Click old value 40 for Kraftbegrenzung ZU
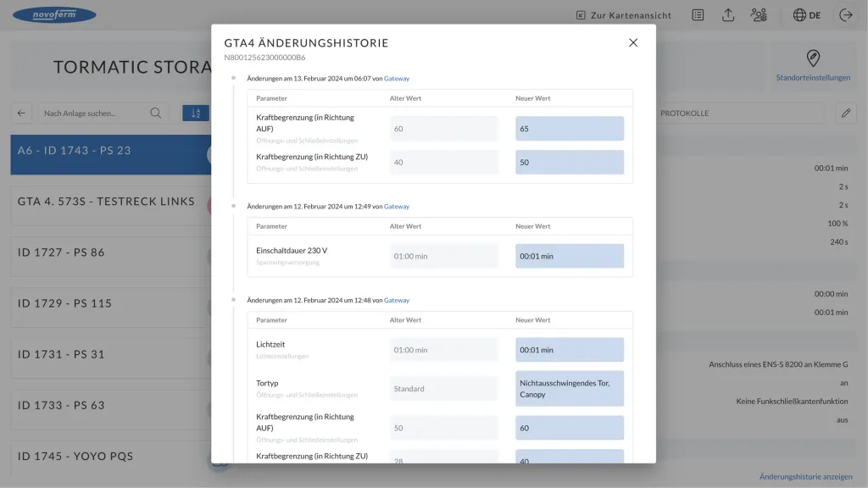 click(x=443, y=162)
